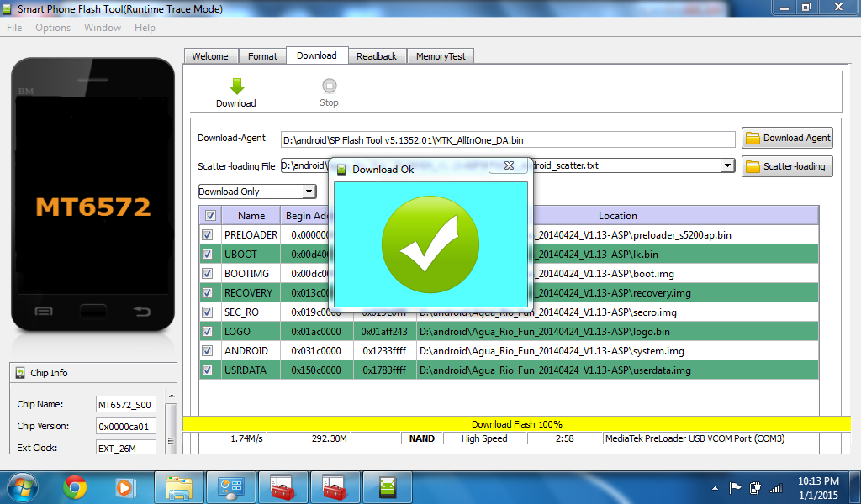Show hidden system tray icons

(715, 488)
